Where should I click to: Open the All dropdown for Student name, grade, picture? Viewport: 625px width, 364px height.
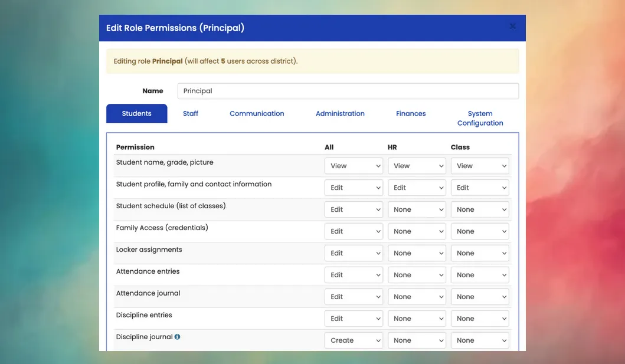click(353, 166)
